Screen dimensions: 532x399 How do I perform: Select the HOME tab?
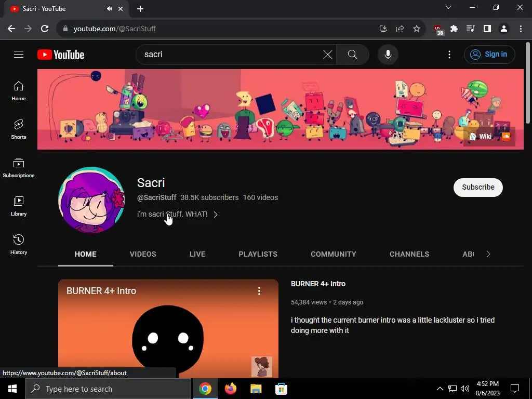[86, 254]
